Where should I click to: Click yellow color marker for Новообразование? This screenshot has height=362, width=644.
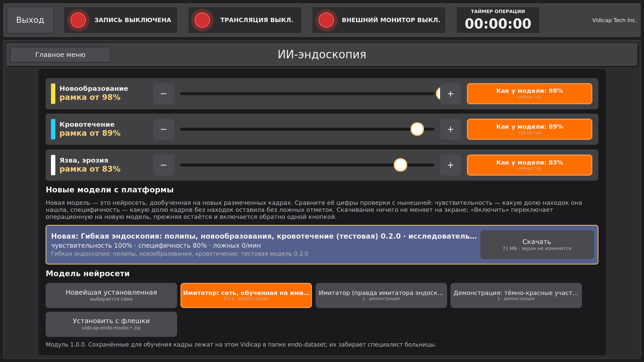tap(53, 94)
